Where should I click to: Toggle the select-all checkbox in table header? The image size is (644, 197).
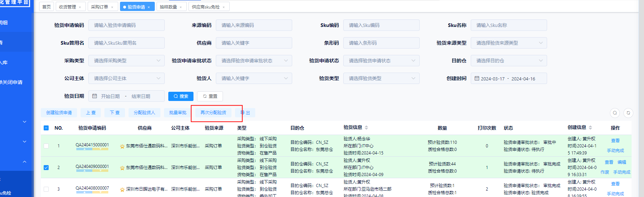[46, 128]
